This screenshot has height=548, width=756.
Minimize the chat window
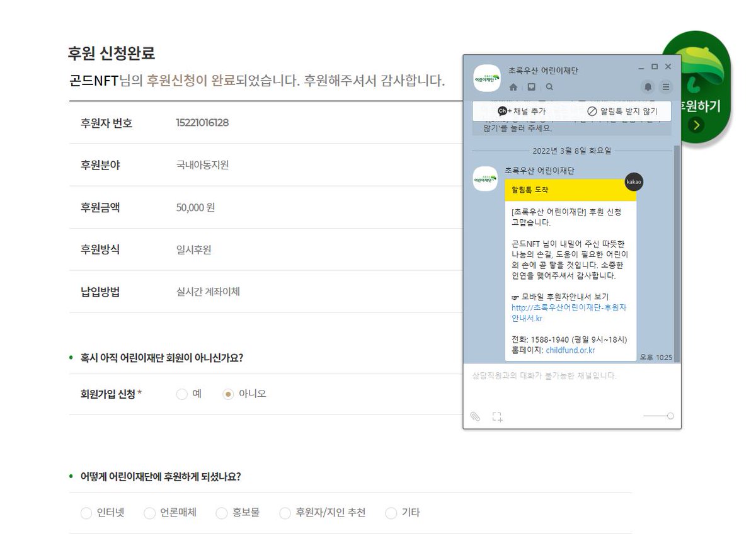pos(641,67)
